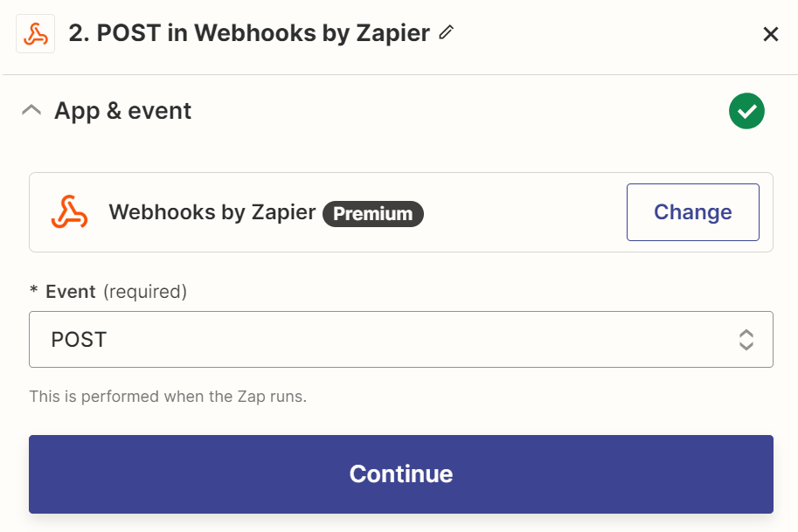Click the Webhooks by Zapier app name

pos(212,212)
